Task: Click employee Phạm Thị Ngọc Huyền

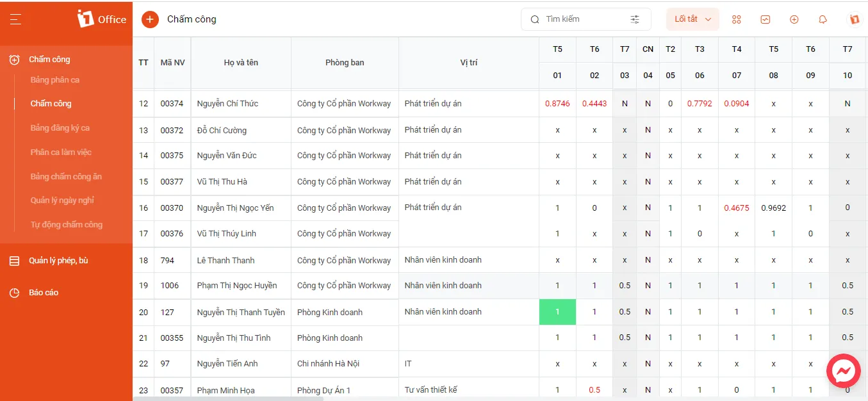Action: [237, 286]
